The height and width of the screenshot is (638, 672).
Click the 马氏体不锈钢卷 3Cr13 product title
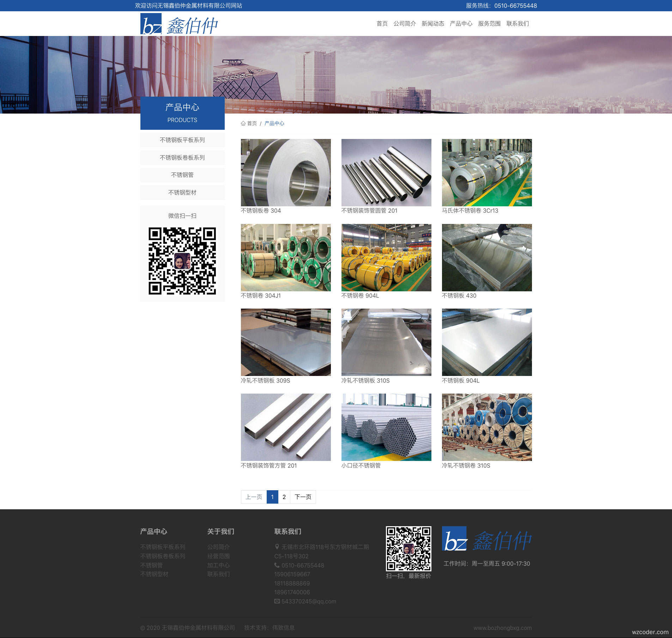(x=470, y=211)
